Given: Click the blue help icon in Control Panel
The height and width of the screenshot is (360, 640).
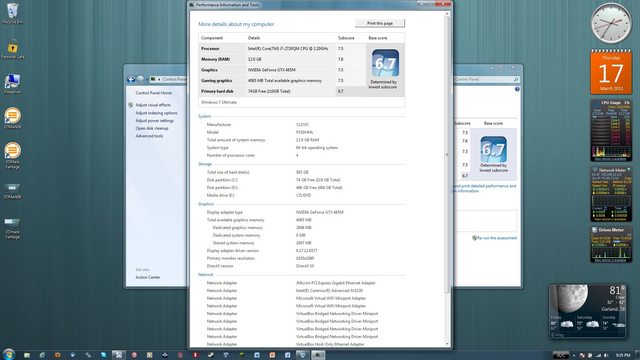Looking at the screenshot, I should pos(517,89).
